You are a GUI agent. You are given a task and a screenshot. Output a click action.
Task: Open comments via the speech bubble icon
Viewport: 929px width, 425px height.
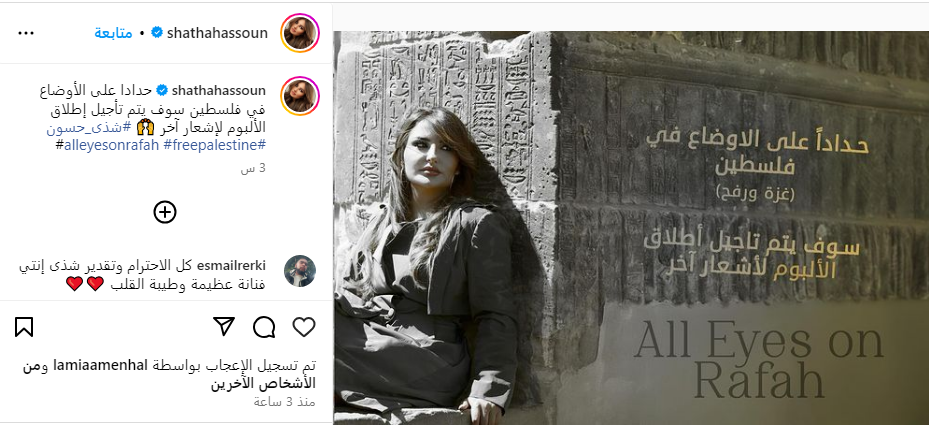(x=264, y=327)
